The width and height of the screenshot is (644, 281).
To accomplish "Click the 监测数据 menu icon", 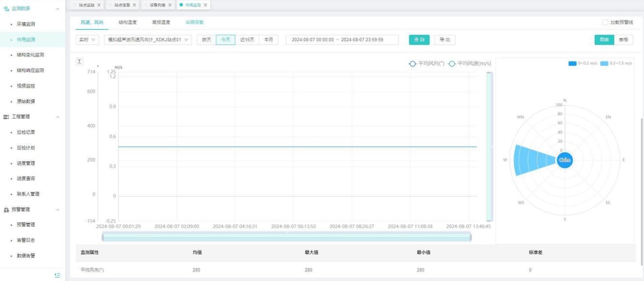I will point(6,9).
